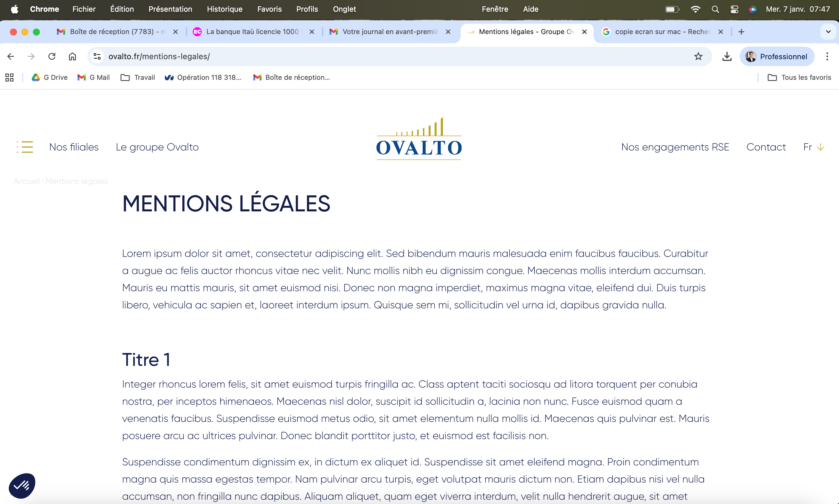The height and width of the screenshot is (504, 839).
Task: Expand the Fr language dropdown
Action: [x=814, y=147]
